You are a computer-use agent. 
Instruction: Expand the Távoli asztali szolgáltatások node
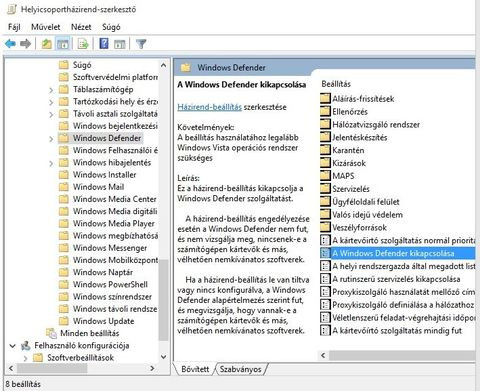[51, 115]
